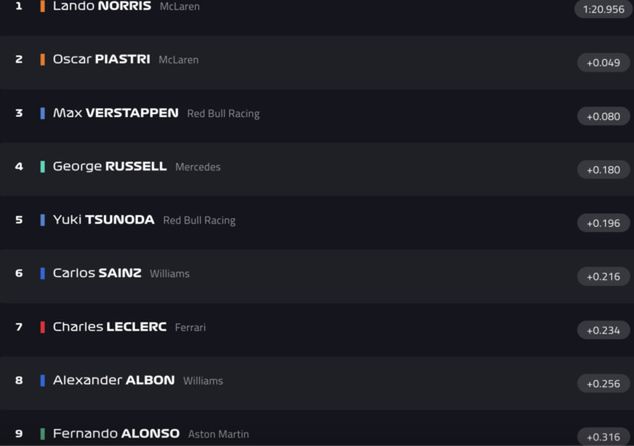
Task: Click the +0.234 gap for Leclerc
Action: 603,330
